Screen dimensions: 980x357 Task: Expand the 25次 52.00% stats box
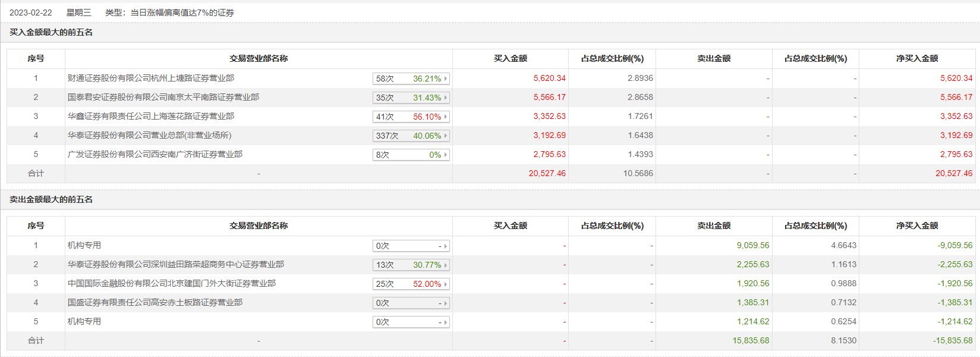[x=411, y=284]
